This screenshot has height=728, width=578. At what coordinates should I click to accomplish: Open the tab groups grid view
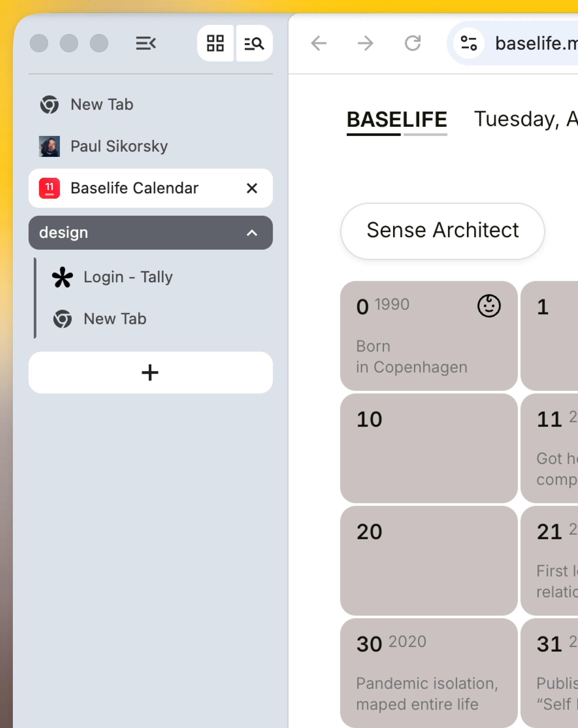pos(216,43)
